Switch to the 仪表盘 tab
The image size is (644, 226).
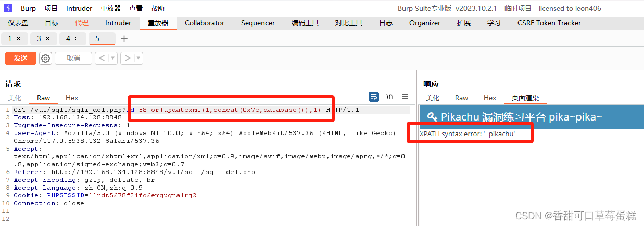[18, 23]
